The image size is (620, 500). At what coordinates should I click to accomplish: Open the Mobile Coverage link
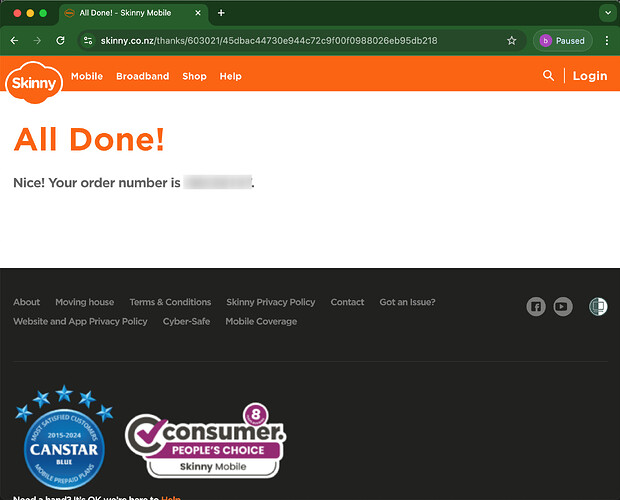coord(261,321)
